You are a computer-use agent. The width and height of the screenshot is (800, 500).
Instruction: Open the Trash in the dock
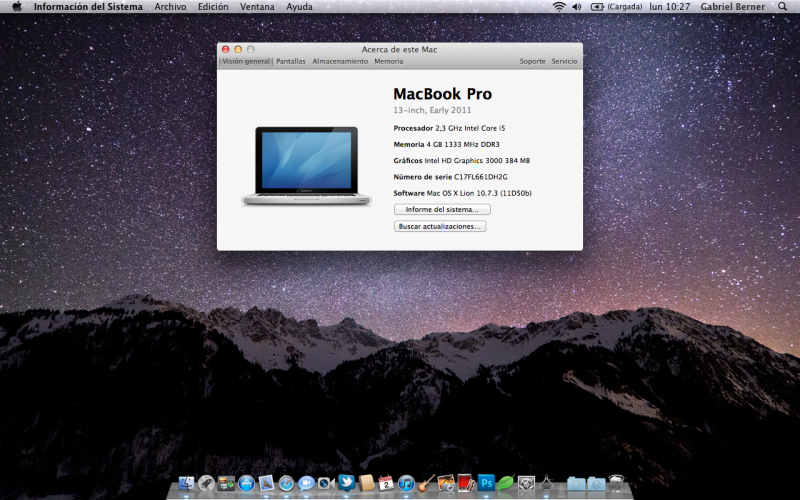tap(616, 483)
